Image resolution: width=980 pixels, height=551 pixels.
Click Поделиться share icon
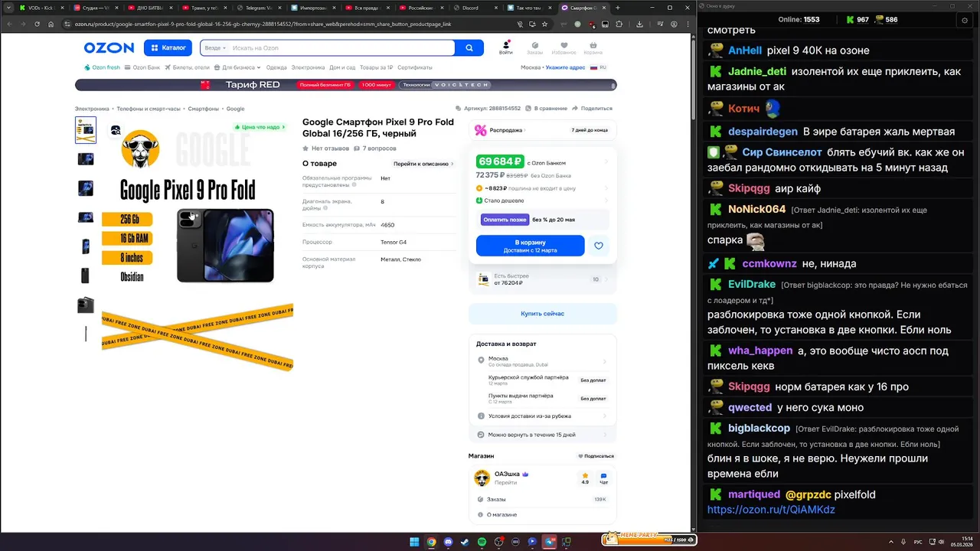pos(575,109)
